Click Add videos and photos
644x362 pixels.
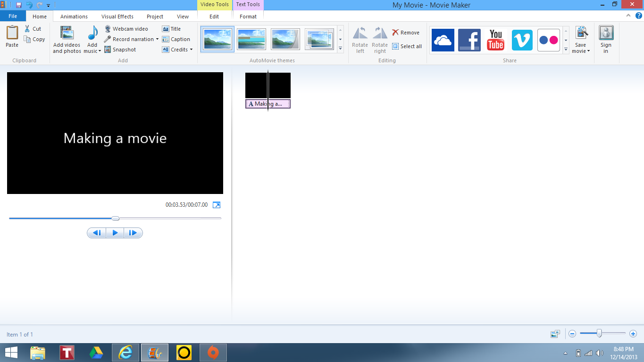point(67,40)
